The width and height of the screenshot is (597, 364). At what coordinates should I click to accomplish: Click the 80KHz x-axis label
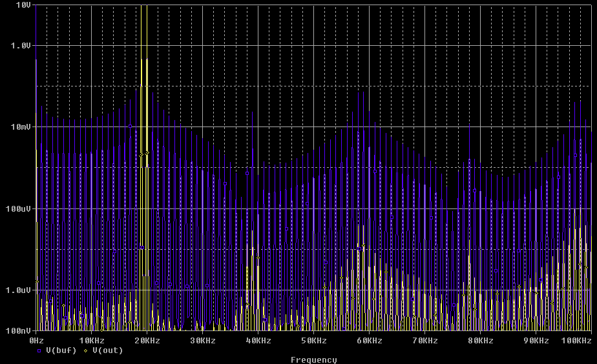tap(480, 340)
